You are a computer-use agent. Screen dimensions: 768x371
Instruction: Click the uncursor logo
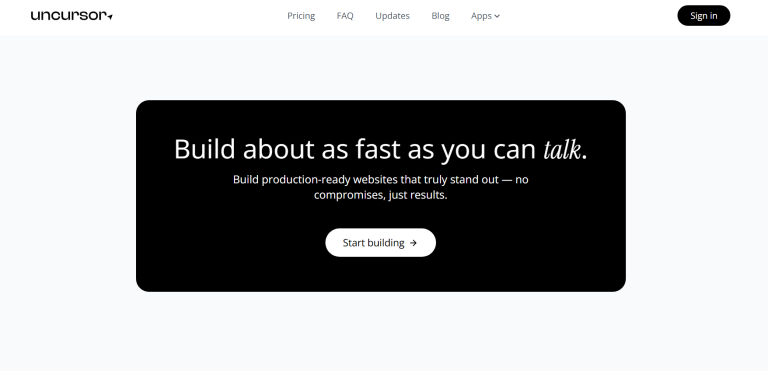tap(72, 16)
